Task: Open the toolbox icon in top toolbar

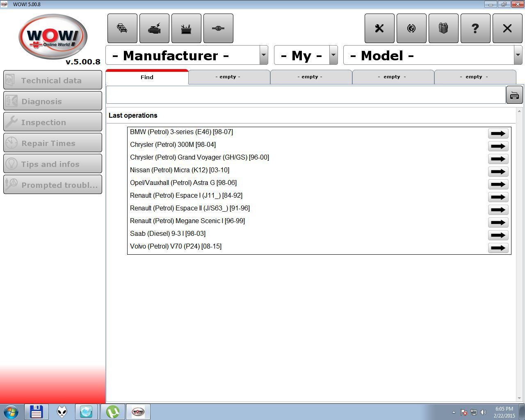Action: 186,28
